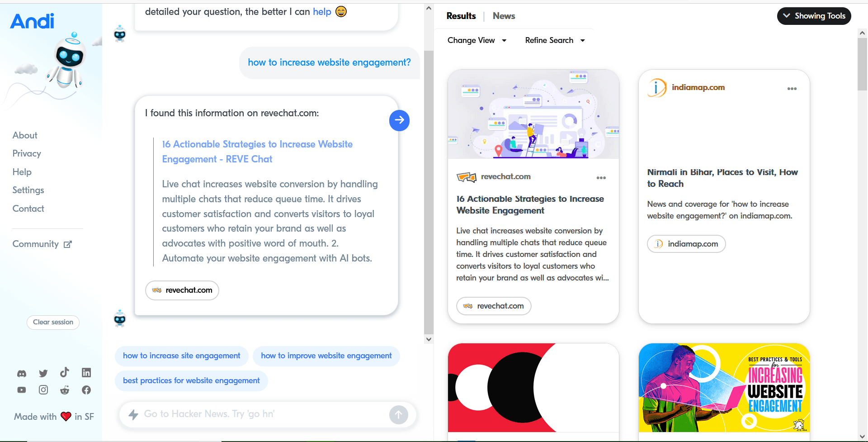868x442 pixels.
Task: Toggle the Showing Tools button
Action: pos(814,16)
